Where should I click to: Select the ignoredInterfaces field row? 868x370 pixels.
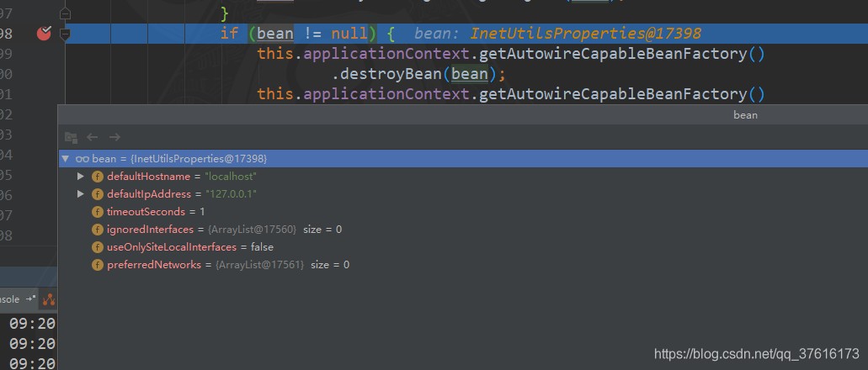463,230
